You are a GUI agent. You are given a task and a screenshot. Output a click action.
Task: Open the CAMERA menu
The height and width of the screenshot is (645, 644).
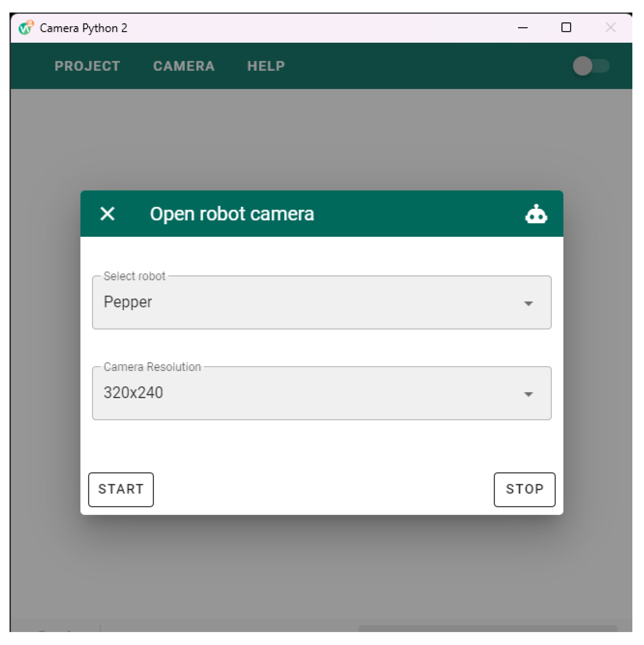(183, 66)
